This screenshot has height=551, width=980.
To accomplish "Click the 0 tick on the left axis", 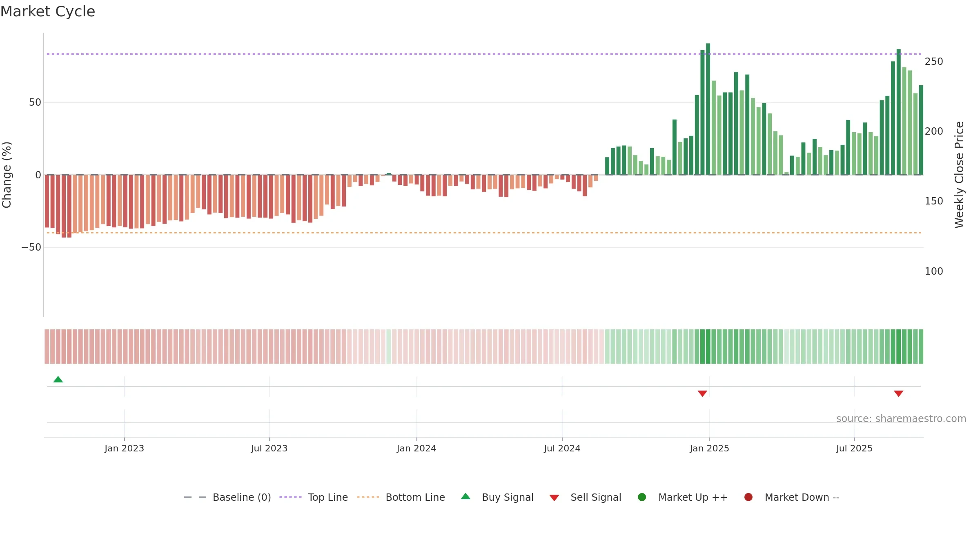I will pyautogui.click(x=38, y=175).
